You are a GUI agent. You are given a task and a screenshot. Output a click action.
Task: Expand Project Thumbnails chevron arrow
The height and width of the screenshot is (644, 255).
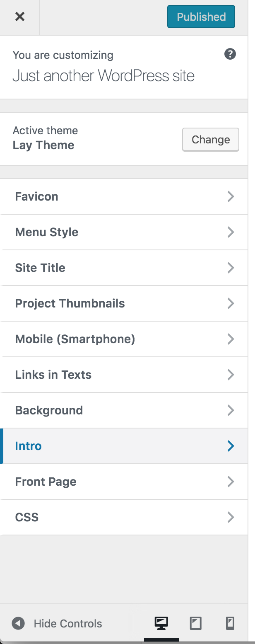[231, 303]
